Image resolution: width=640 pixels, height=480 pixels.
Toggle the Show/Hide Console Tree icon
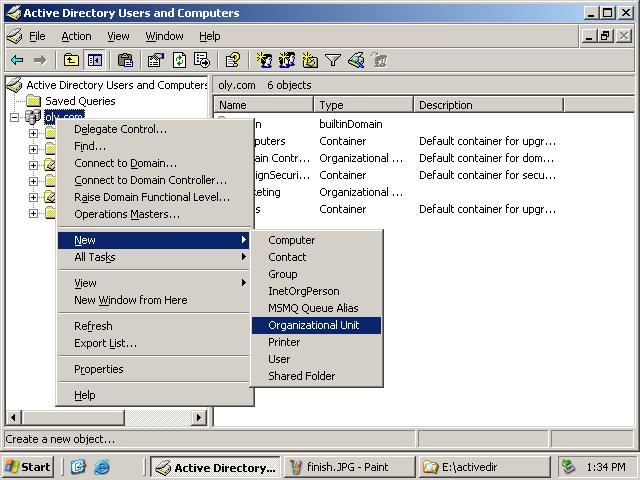(x=95, y=60)
